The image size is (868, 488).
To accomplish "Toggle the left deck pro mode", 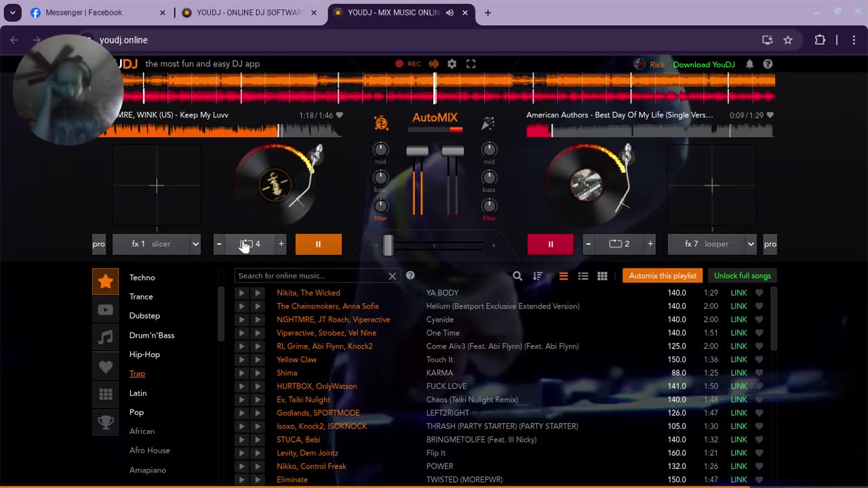I will 99,244.
